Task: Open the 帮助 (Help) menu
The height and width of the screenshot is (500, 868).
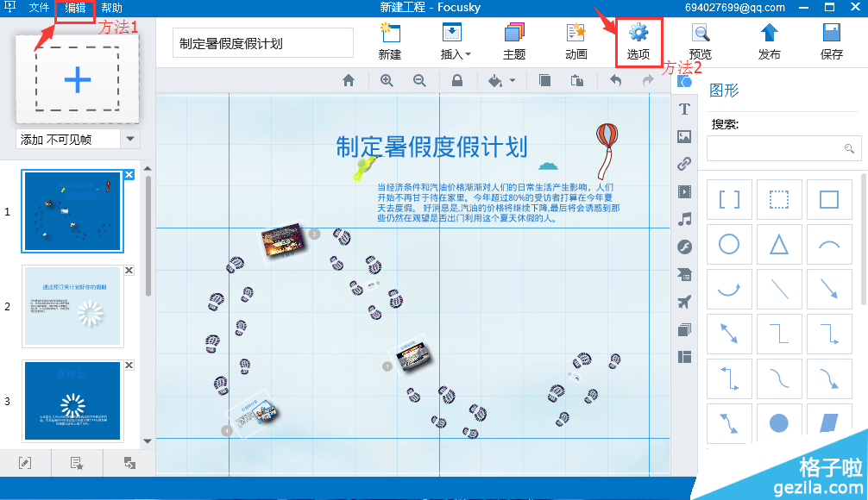Action: pyautogui.click(x=110, y=8)
